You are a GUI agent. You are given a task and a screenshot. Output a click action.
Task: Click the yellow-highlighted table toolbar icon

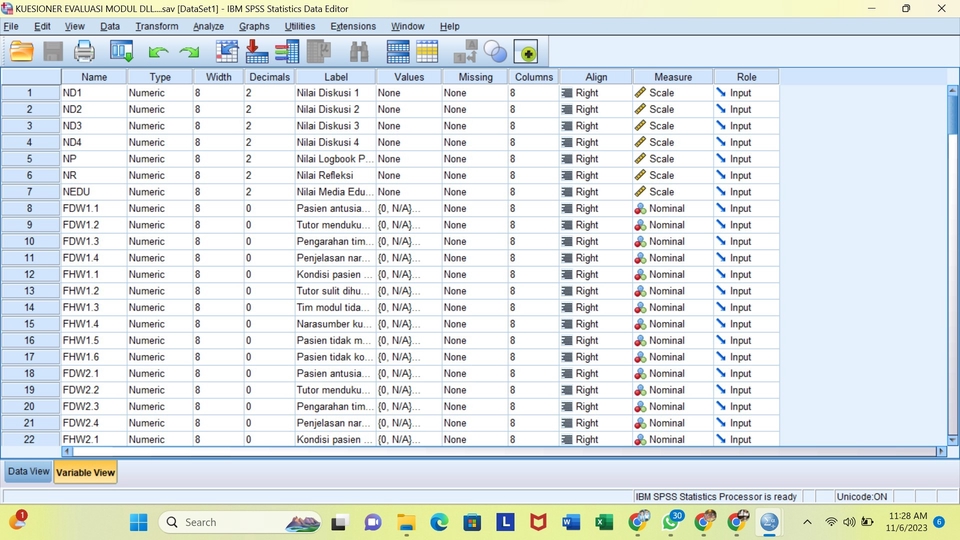coord(427,51)
